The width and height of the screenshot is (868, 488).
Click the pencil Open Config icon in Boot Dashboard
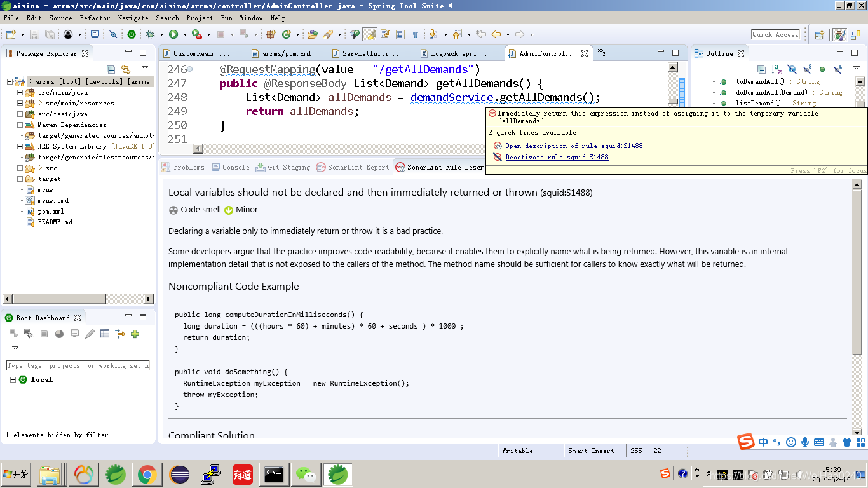click(90, 334)
